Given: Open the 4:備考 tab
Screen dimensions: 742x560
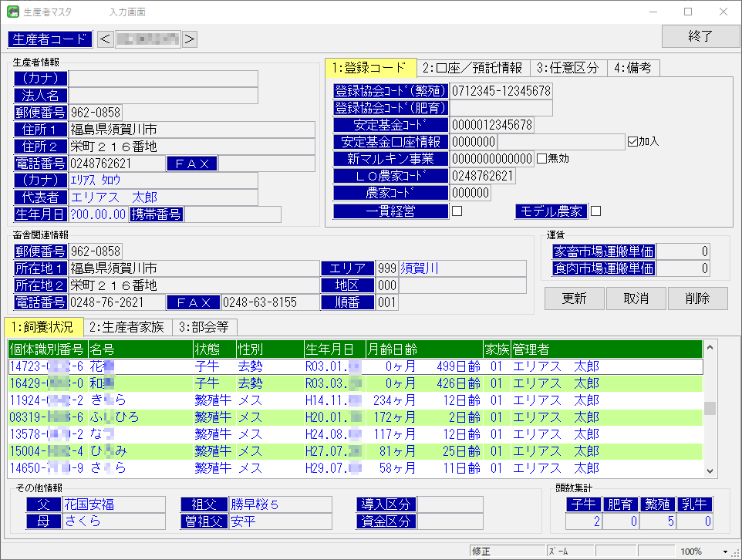Looking at the screenshot, I should [633, 68].
